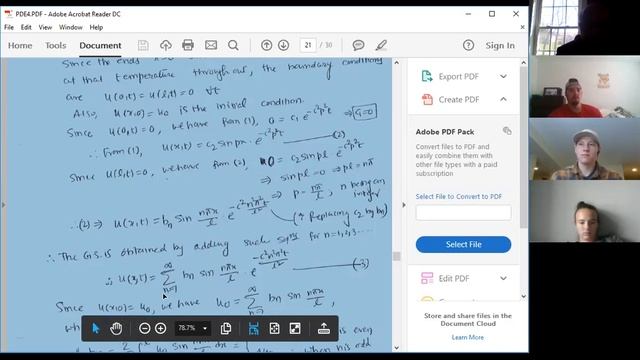Click the page display copy icon
The height and width of the screenshot is (360, 640).
tap(226, 328)
